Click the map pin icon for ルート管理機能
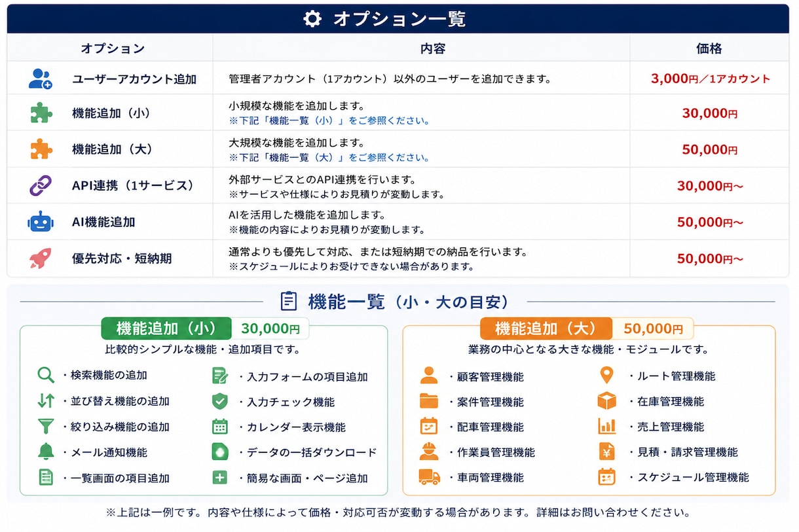This screenshot has height=532, width=799. point(607,375)
